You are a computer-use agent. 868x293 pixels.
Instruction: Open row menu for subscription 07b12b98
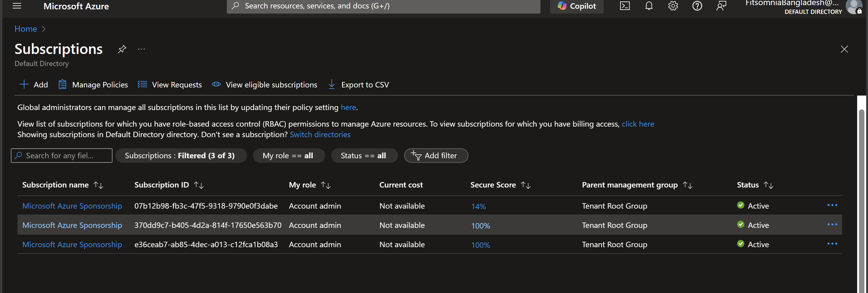(832, 205)
